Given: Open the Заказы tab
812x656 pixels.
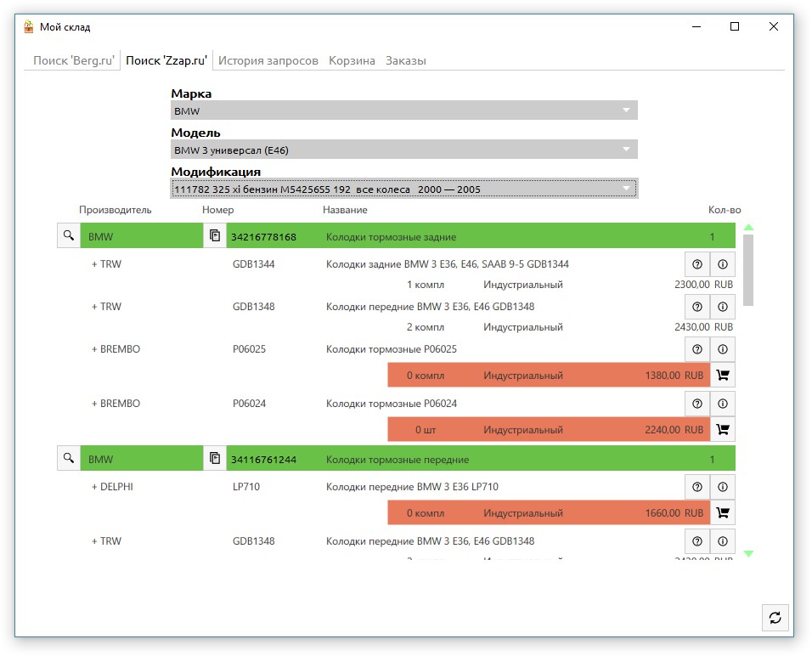Looking at the screenshot, I should click(405, 60).
